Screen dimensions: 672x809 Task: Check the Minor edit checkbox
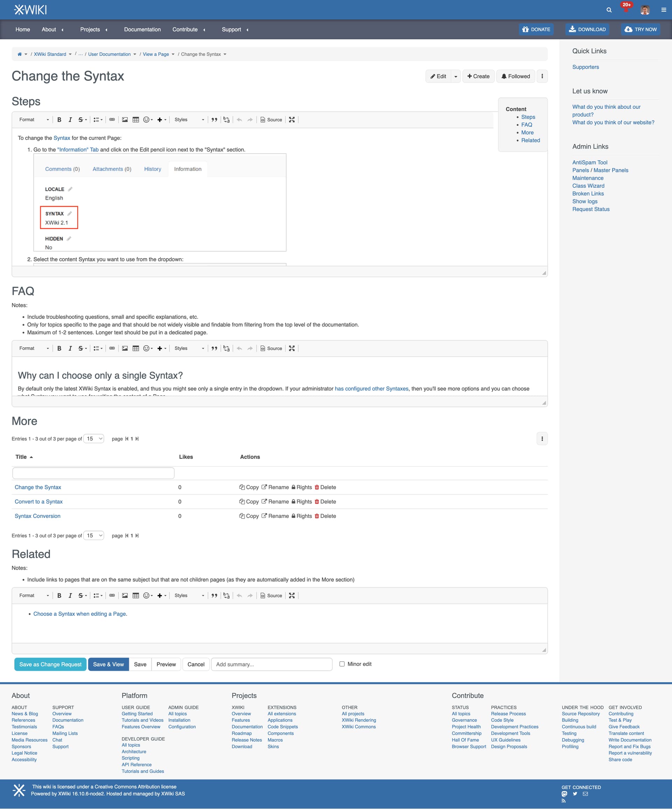[342, 664]
